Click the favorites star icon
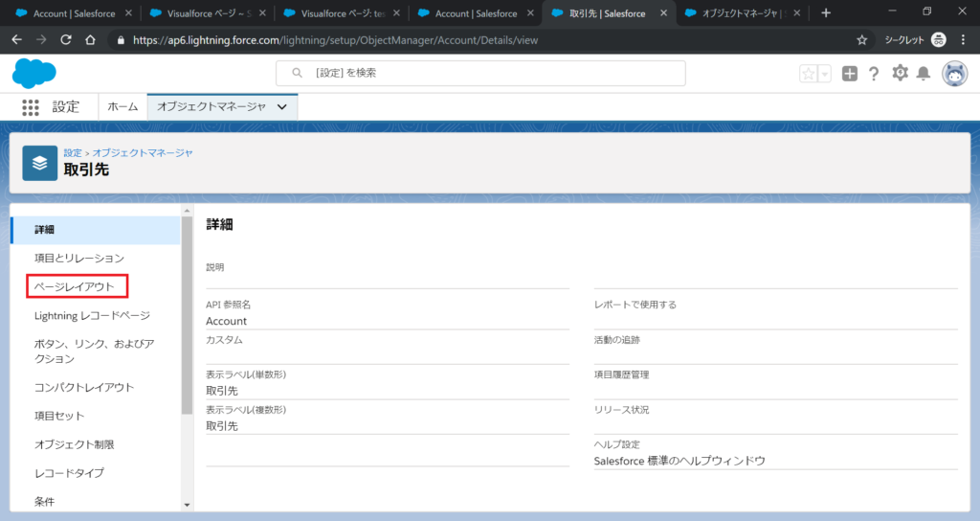The height and width of the screenshot is (521, 980). [x=809, y=74]
